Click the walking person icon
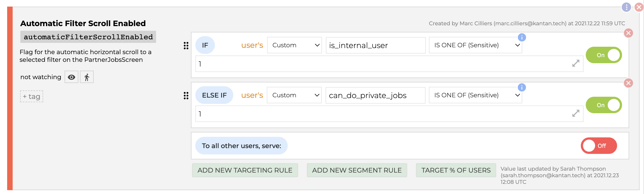 pyautogui.click(x=87, y=77)
